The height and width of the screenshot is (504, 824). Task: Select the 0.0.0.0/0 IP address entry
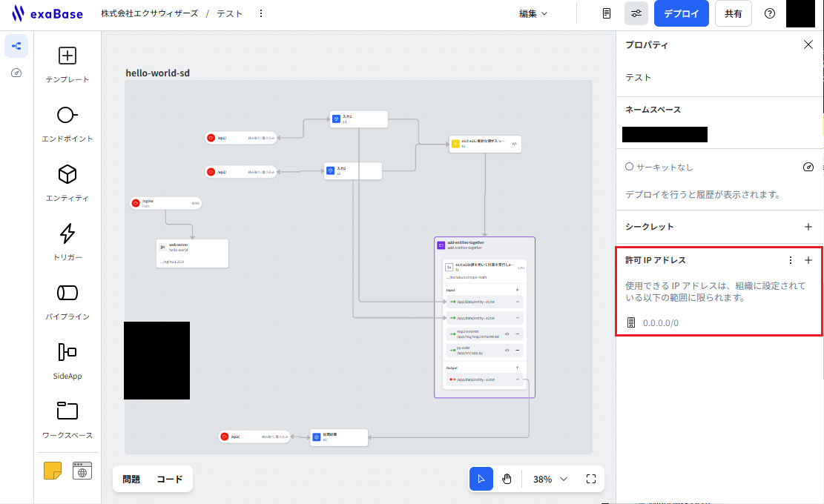pos(661,323)
